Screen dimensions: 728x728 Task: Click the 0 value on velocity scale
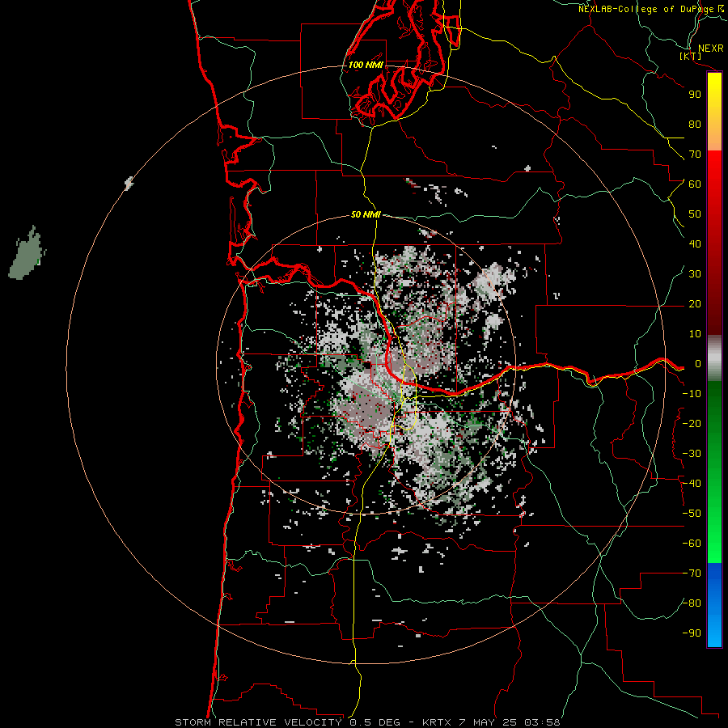point(698,364)
